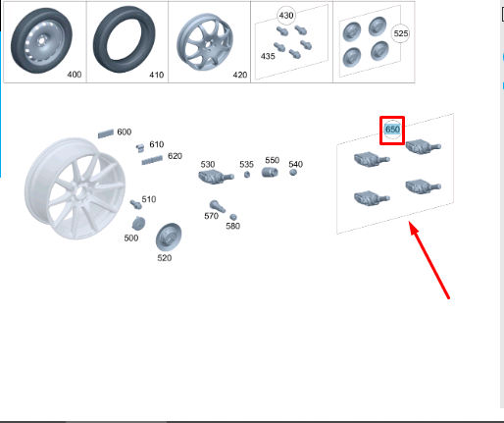Click sleeve part labeled 550
Image resolution: width=504 pixels, height=423 pixels.
pyautogui.click(x=270, y=172)
